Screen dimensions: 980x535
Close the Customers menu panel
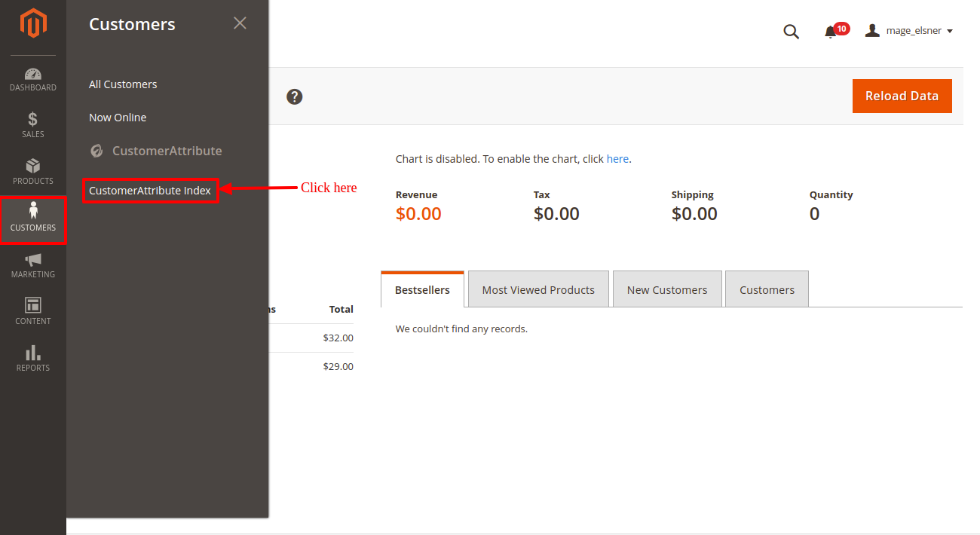point(240,23)
